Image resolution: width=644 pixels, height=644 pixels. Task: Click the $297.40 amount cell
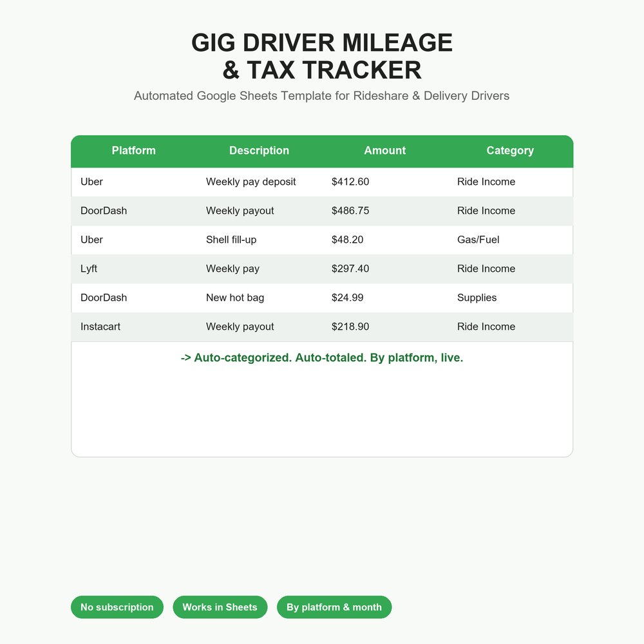pyautogui.click(x=350, y=269)
